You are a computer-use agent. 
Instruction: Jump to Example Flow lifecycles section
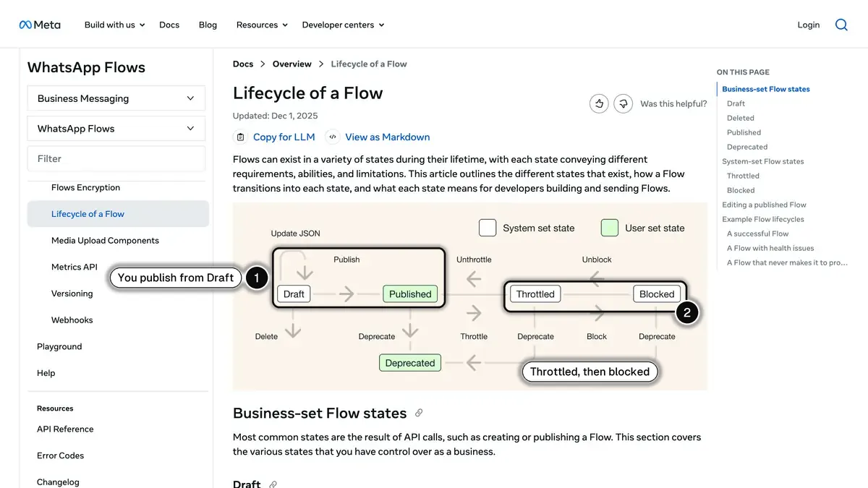(x=763, y=219)
